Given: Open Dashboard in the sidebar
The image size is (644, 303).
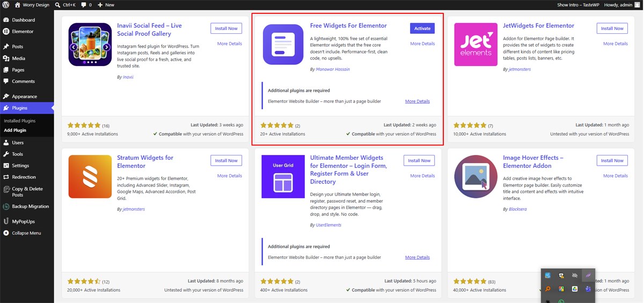Looking at the screenshot, I should (27, 20).
